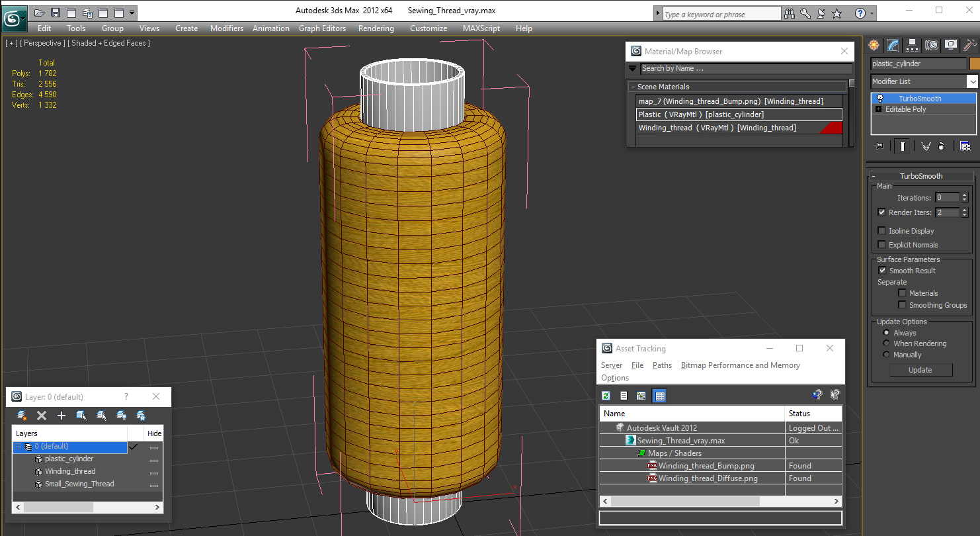The image size is (980, 536).
Task: Click Select Highlighted Objects and Layers icon
Action: [81, 416]
